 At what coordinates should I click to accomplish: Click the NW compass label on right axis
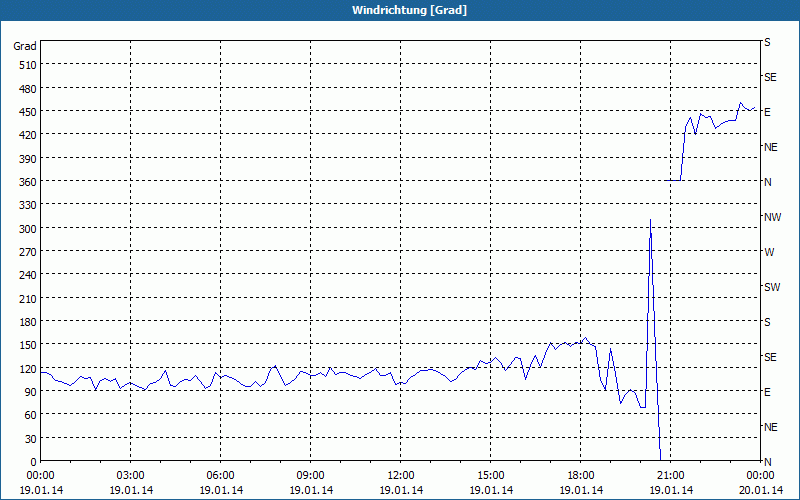tap(772, 217)
